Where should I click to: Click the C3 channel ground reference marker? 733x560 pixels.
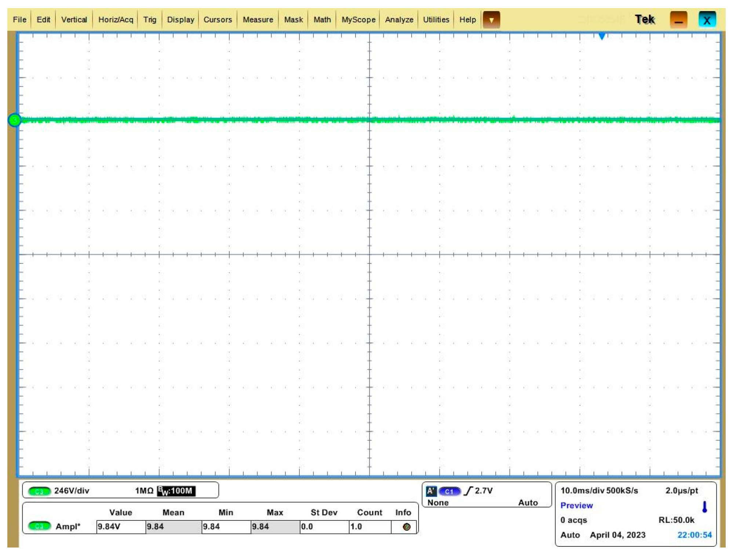click(x=14, y=120)
